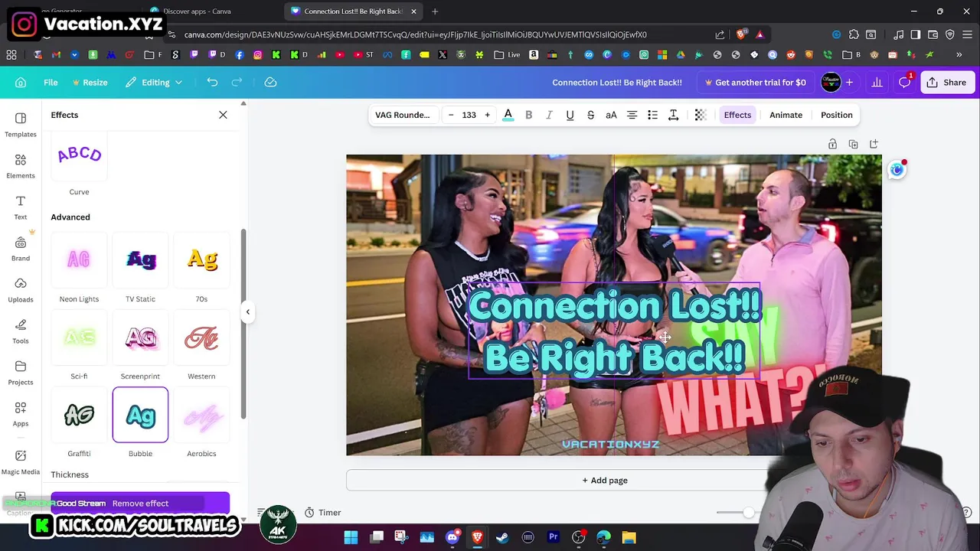The width and height of the screenshot is (980, 551).
Task: Open the Templates sidebar panel
Action: coord(21,124)
